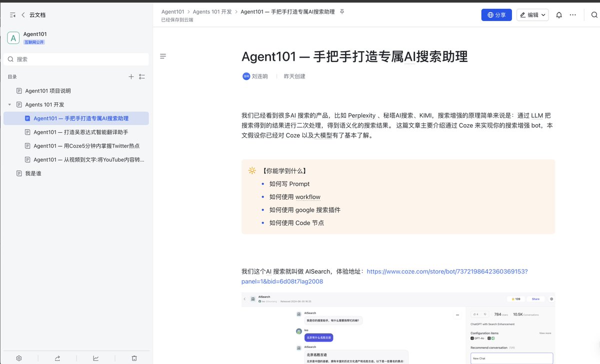Screen dimensions: 600x364
Task: Click the 【你能学到什么】 callout heading
Action: click(284, 170)
